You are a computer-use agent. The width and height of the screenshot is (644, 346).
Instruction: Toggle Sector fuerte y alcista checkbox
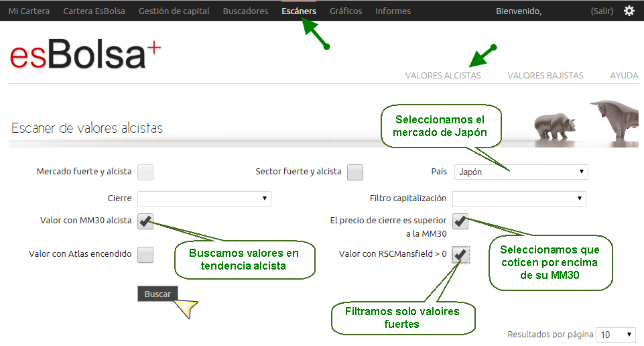pyautogui.click(x=355, y=172)
